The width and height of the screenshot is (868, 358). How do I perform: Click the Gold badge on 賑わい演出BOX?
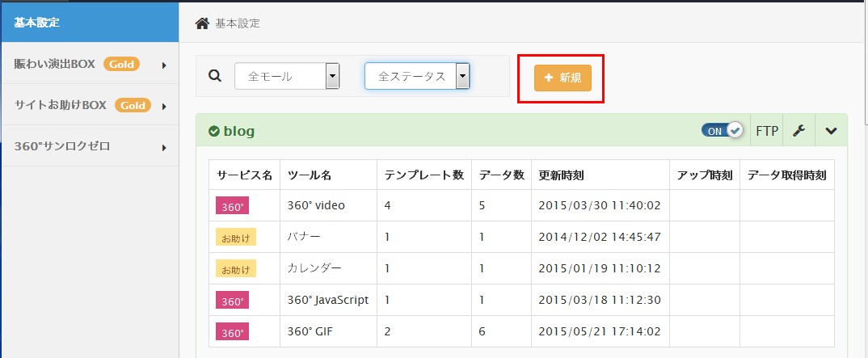point(121,64)
